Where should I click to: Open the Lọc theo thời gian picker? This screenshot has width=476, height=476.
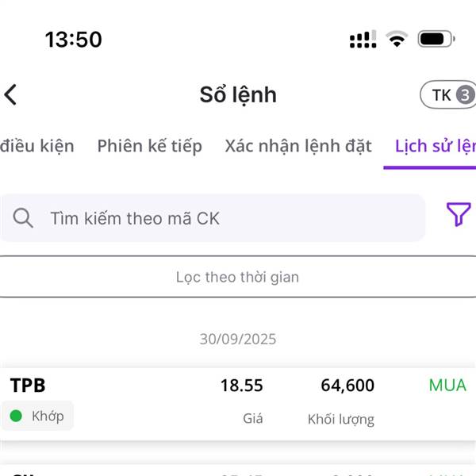[238, 277]
